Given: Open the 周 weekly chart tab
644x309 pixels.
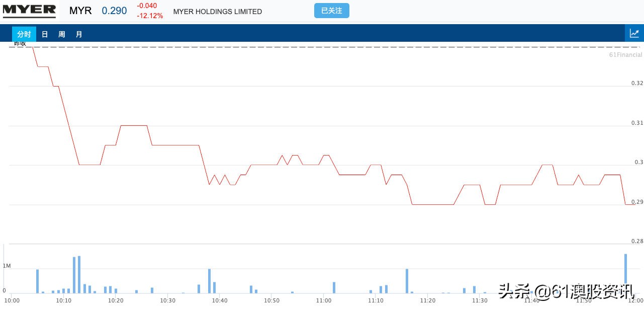Looking at the screenshot, I should pyautogui.click(x=62, y=34).
